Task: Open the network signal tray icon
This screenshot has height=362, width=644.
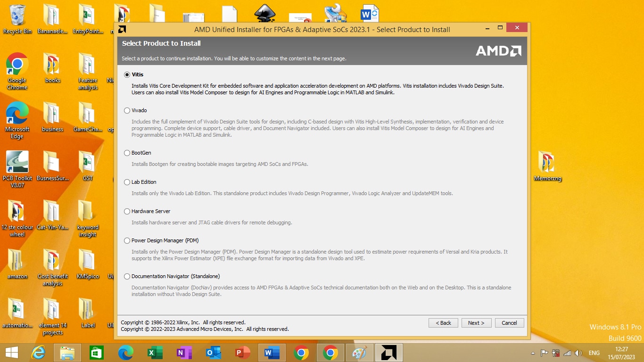Action: pos(567,353)
